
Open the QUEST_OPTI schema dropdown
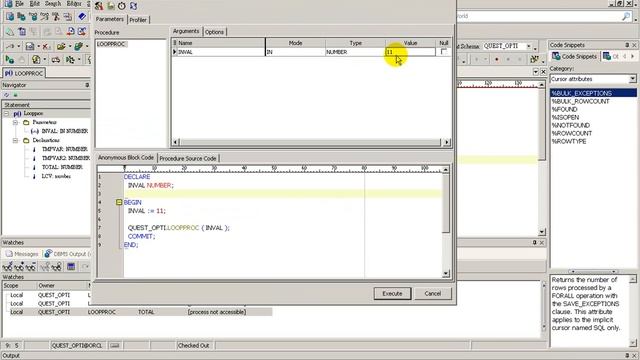click(529, 46)
